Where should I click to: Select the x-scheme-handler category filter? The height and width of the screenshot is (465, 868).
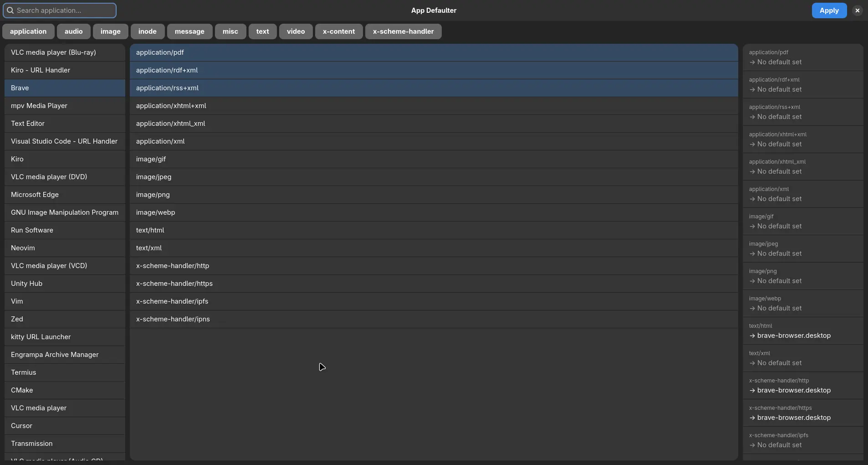403,31
